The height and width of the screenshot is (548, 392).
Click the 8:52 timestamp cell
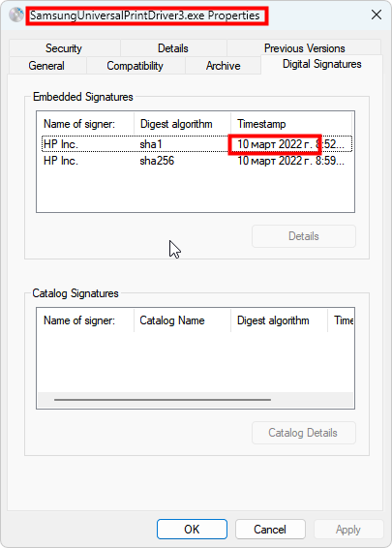(x=290, y=144)
